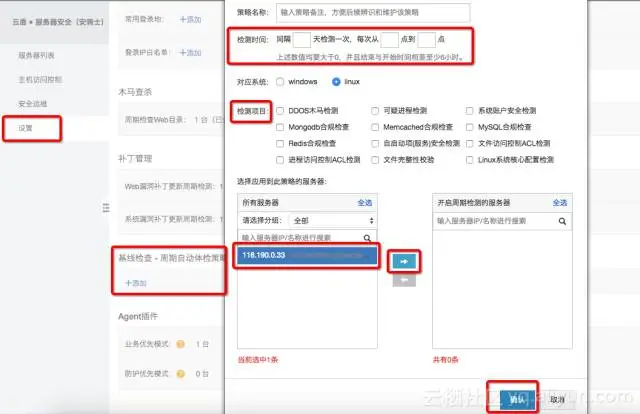This screenshot has height=414, width=640.
Task: Check the Memcached合规检查 checkbox
Action: coord(375,127)
